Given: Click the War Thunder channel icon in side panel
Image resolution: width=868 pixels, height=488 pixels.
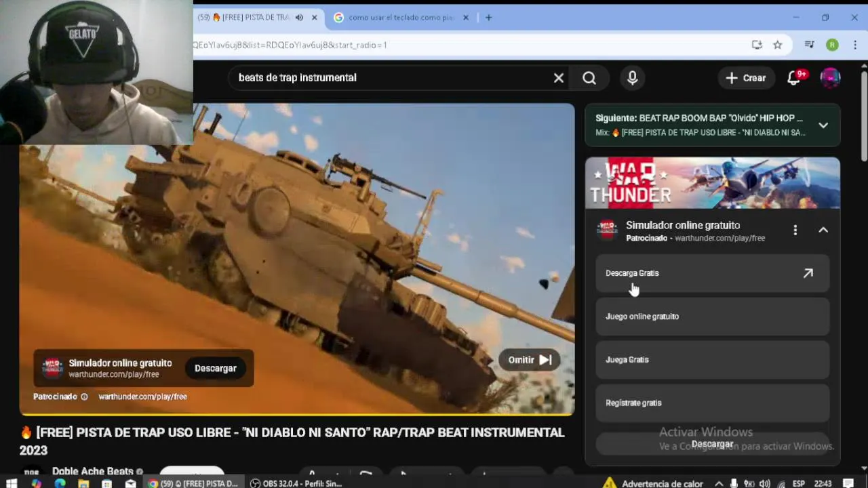Looking at the screenshot, I should coord(607,230).
